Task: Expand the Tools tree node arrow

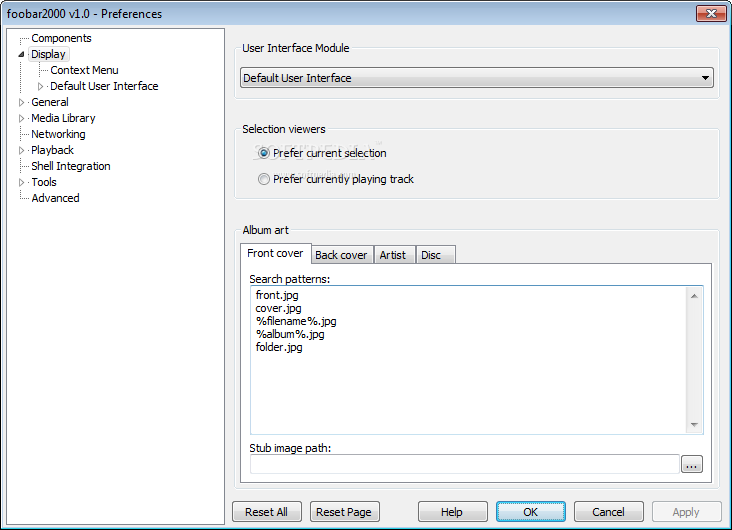Action: coord(21,183)
